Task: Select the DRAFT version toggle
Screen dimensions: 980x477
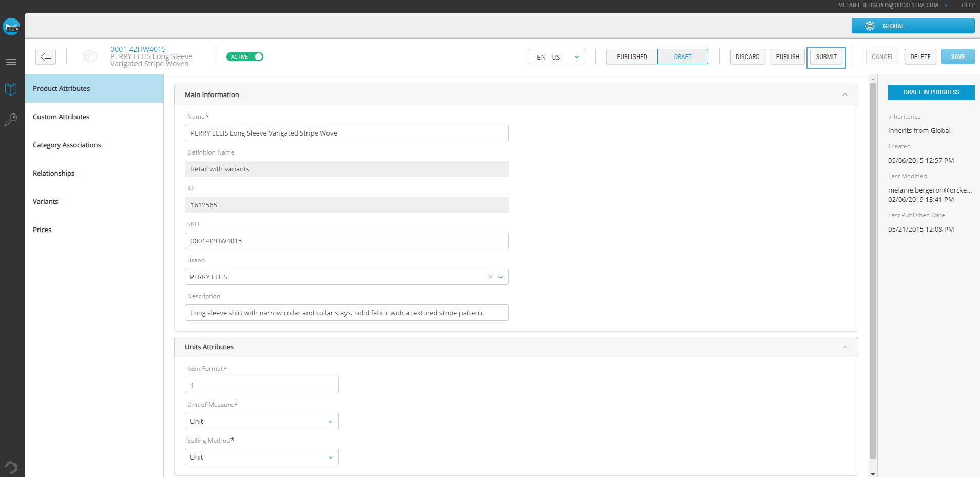Action: 683,56
